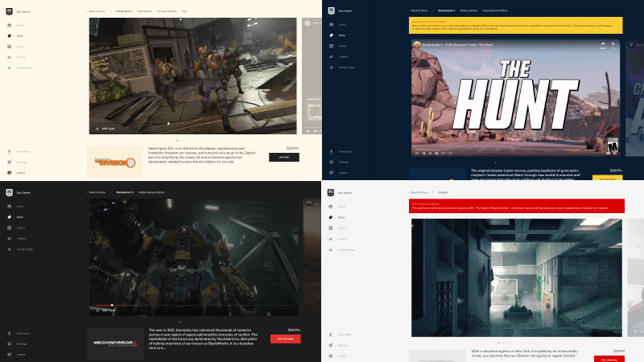Screen dimensions: 644x362
Task: Open account avatar in the cream Division 2 window
Action: (10, 173)
